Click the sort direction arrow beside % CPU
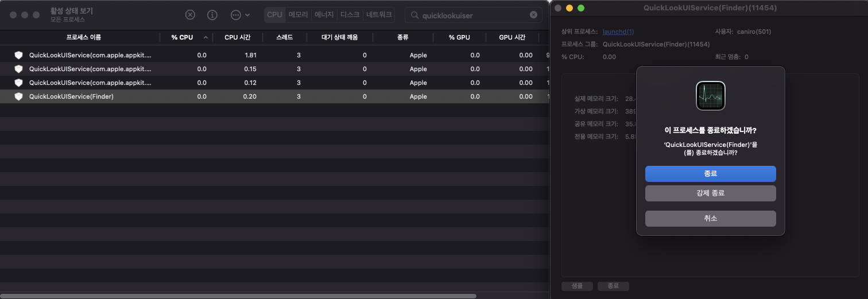This screenshot has height=299, width=868. point(206,37)
